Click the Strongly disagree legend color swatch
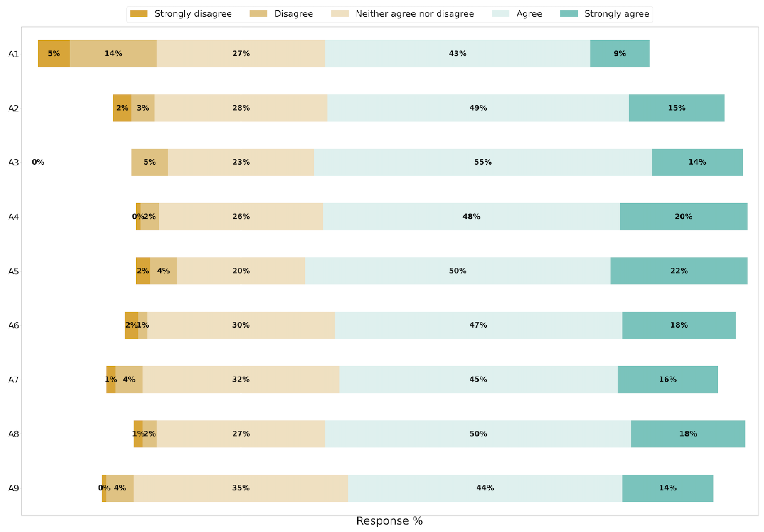 click(x=138, y=14)
